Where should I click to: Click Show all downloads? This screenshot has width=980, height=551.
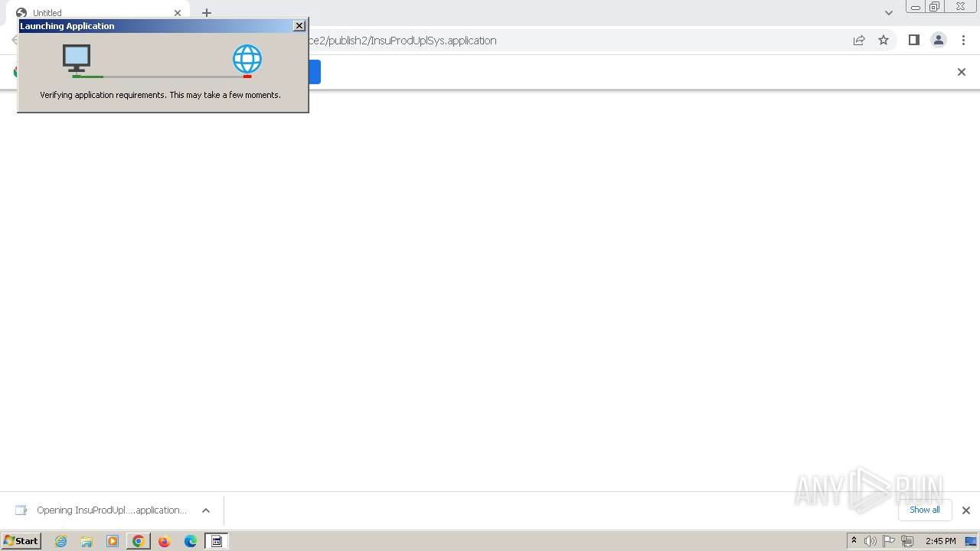[925, 510]
